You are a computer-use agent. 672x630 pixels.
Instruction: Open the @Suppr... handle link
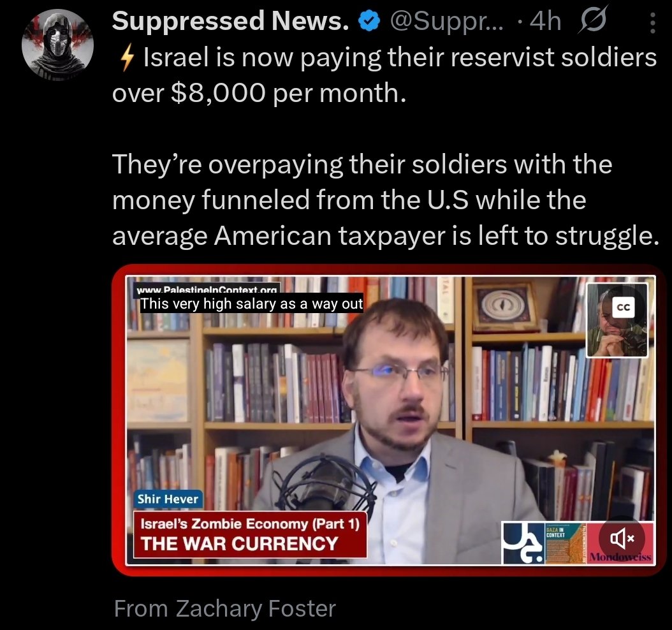pyautogui.click(x=447, y=22)
